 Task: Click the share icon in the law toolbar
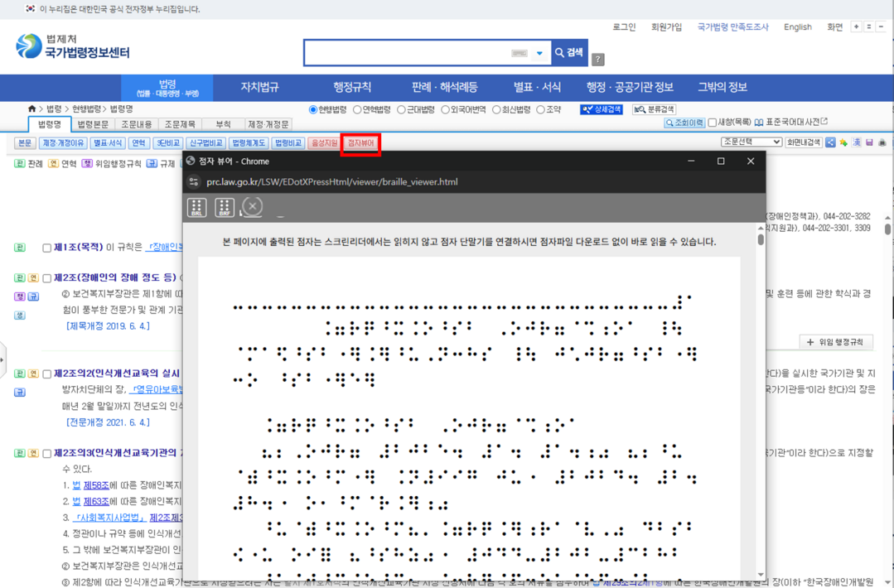point(831,143)
